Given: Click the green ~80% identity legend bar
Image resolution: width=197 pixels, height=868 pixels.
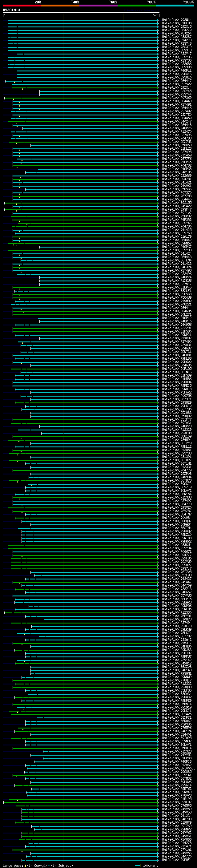Looking at the screenshot, I should (137, 6).
